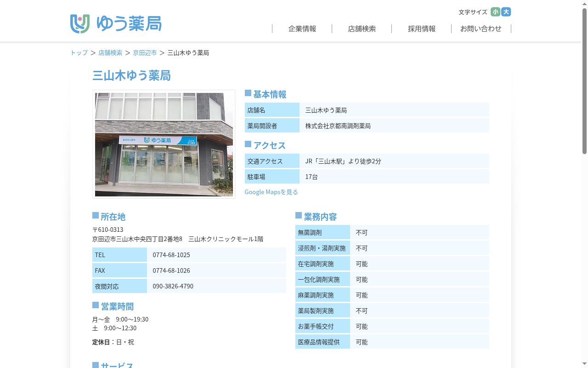Click the 無菌調剤 row label
Screen dimensions: 588x368
click(322, 233)
